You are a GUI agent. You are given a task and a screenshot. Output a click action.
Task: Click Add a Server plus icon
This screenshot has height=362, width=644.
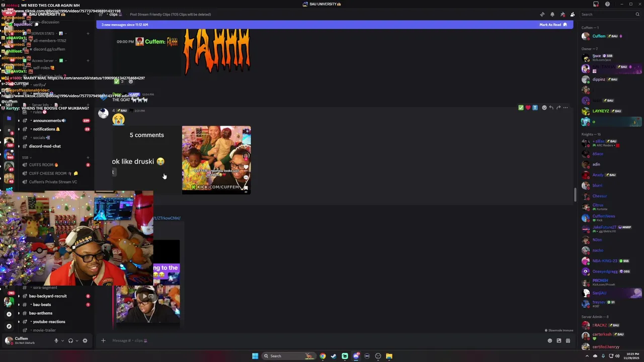click(9, 314)
